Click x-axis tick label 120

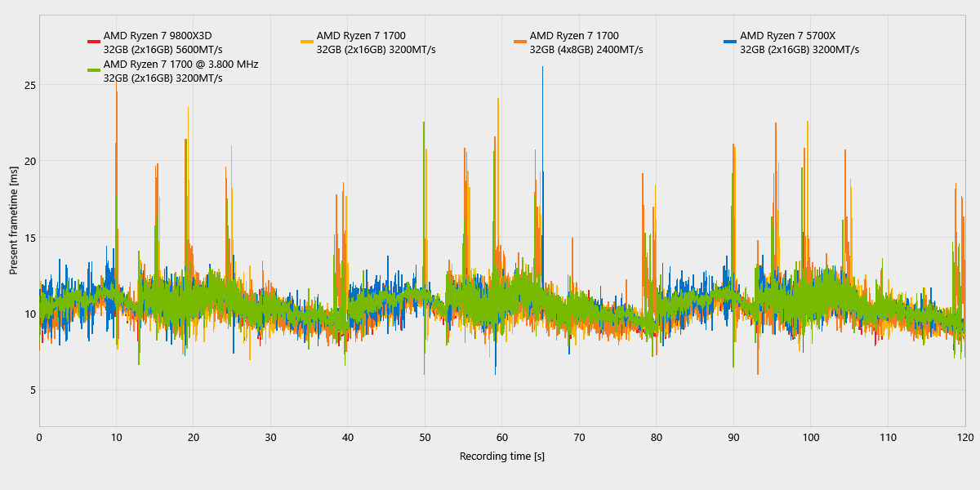965,438
